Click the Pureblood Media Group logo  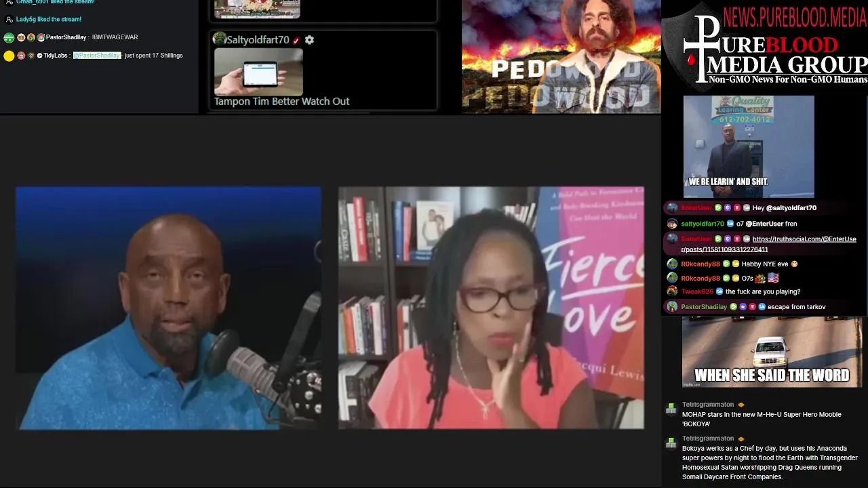[765, 46]
